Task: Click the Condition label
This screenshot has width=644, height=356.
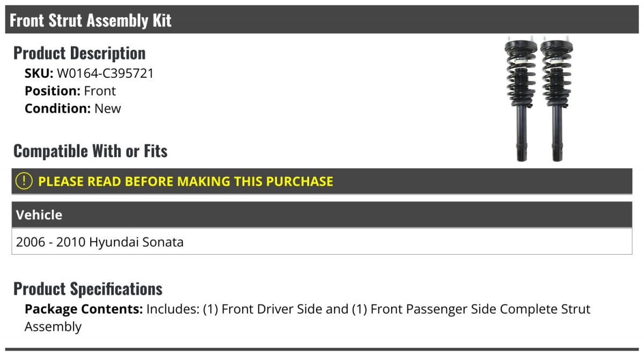Action: (x=57, y=108)
